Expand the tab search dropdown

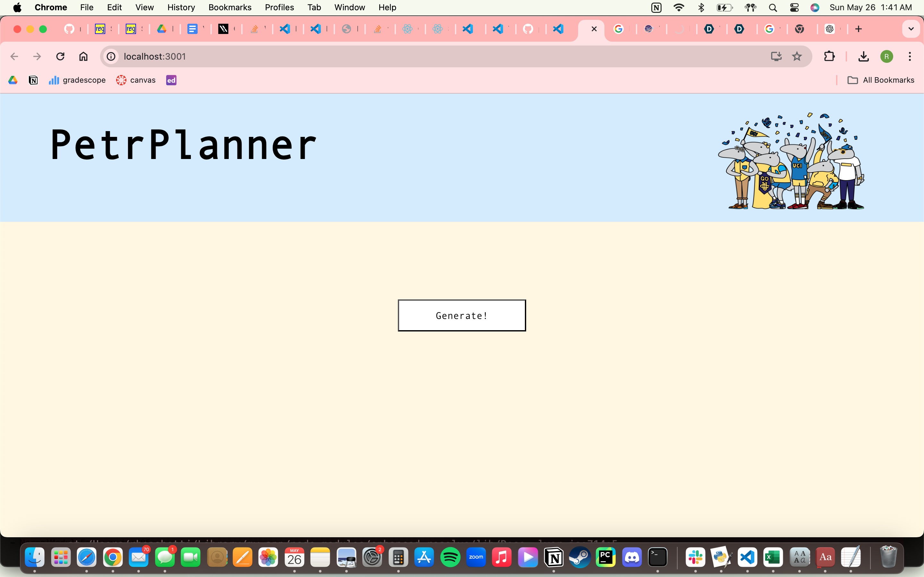(x=911, y=29)
